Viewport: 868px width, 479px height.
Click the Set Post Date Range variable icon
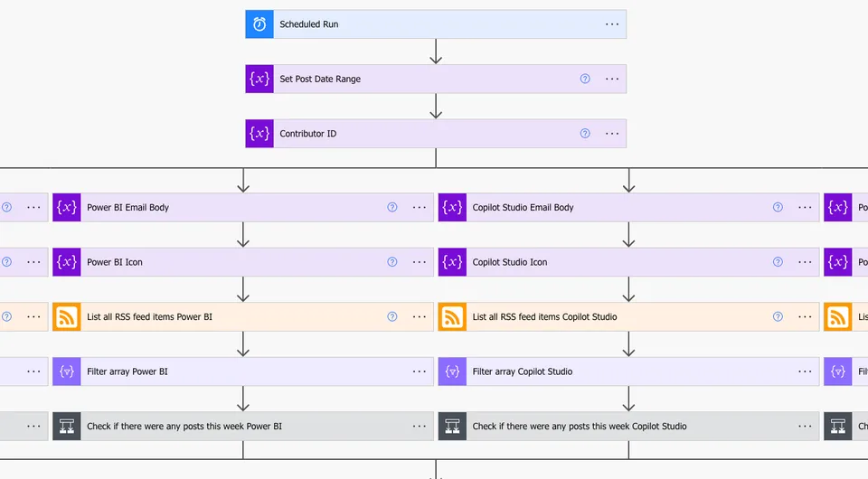click(x=259, y=80)
